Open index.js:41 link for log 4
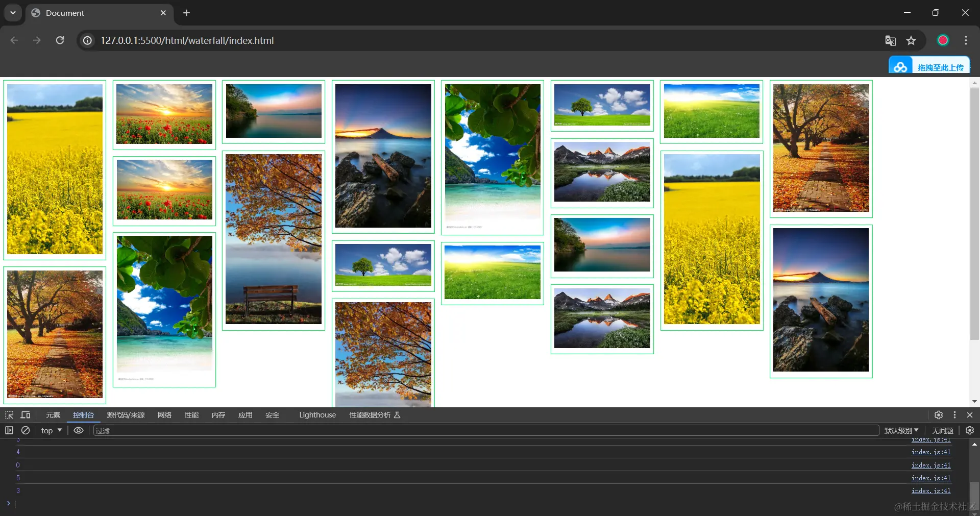The image size is (980, 516). pyautogui.click(x=931, y=452)
